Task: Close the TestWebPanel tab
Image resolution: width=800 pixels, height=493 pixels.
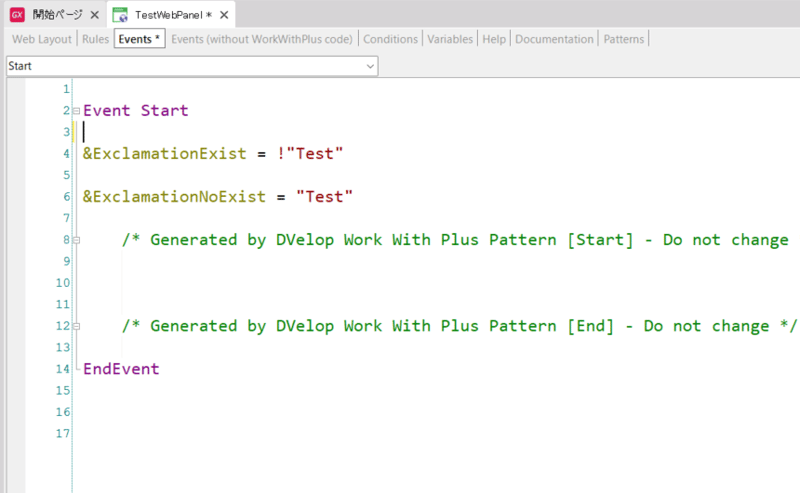Action: point(221,15)
